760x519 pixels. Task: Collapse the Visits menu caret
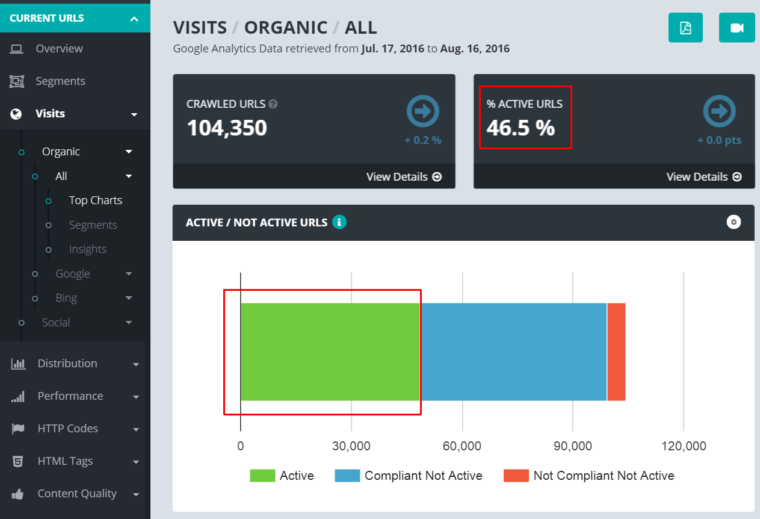[134, 115]
